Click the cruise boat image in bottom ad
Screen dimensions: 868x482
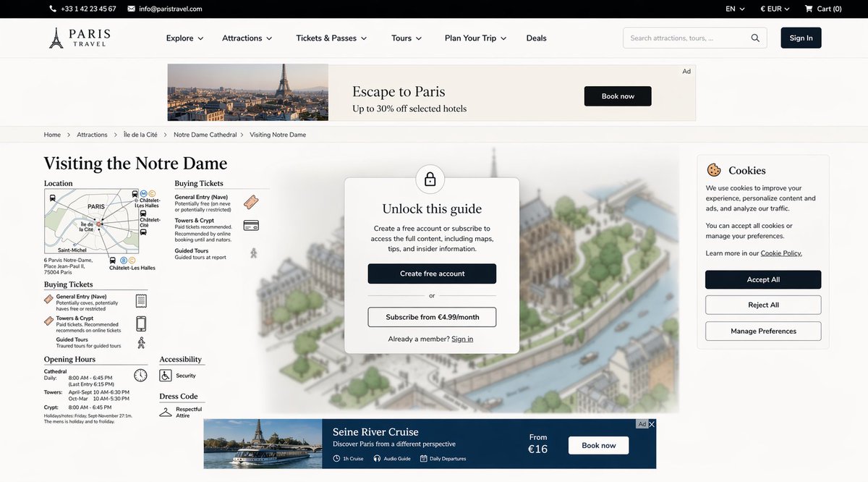point(262,444)
